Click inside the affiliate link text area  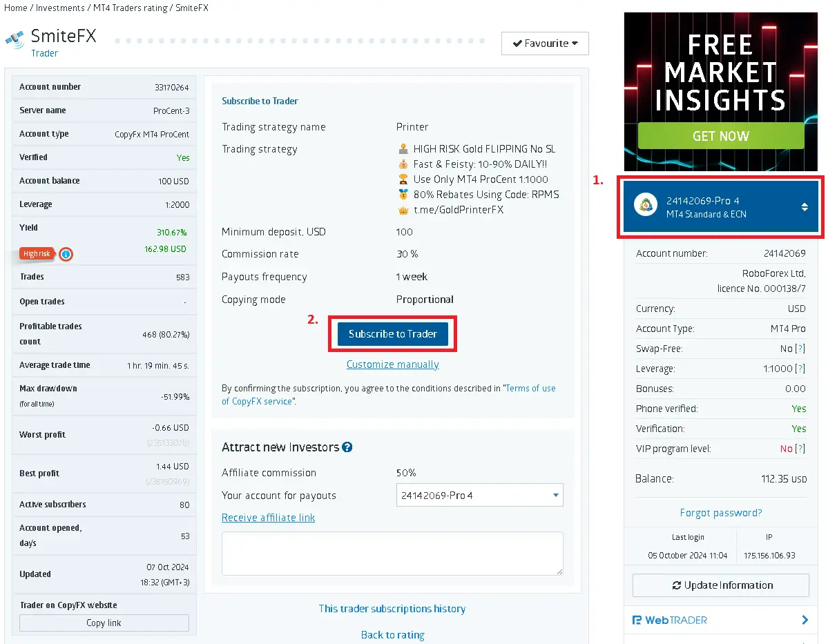[392, 553]
